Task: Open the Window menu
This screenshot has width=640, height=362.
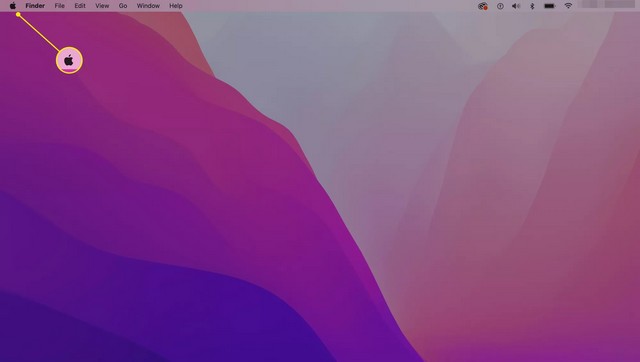Action: coord(148,6)
